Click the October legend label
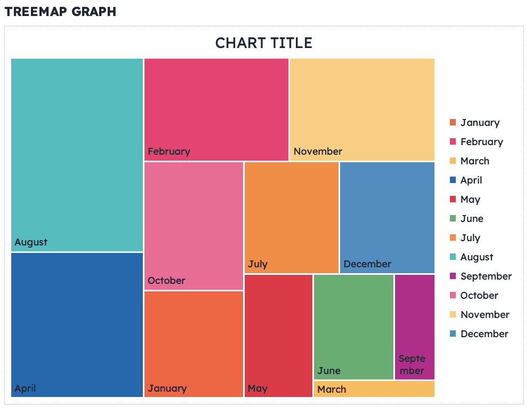The width and height of the screenshot is (532, 413). 479,296
